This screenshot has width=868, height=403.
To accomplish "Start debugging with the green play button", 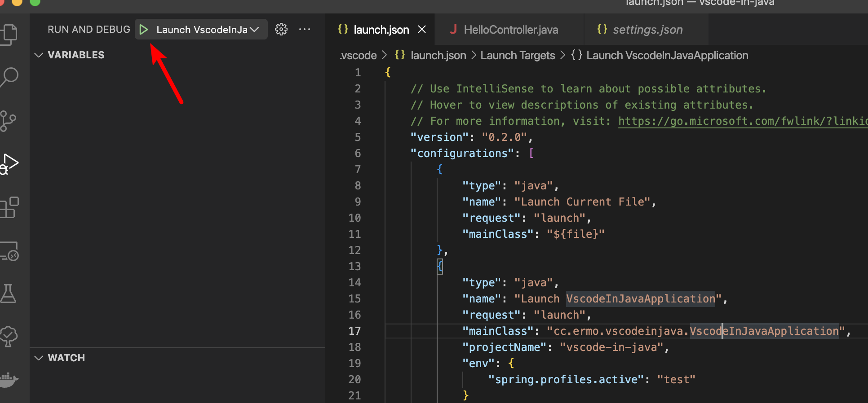I will (x=144, y=30).
